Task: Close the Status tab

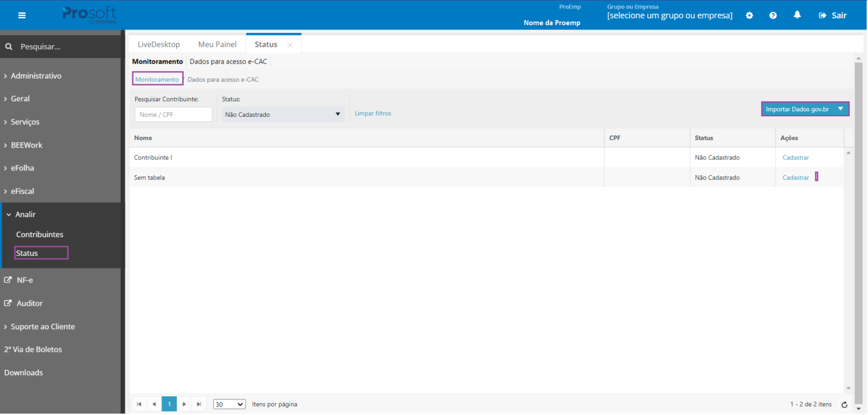Action: [290, 45]
